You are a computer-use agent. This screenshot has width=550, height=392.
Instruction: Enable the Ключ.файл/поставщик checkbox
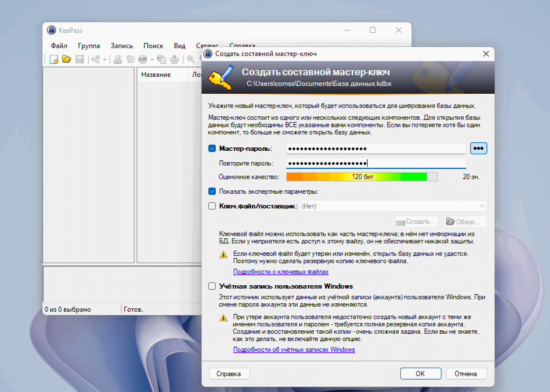[212, 206]
